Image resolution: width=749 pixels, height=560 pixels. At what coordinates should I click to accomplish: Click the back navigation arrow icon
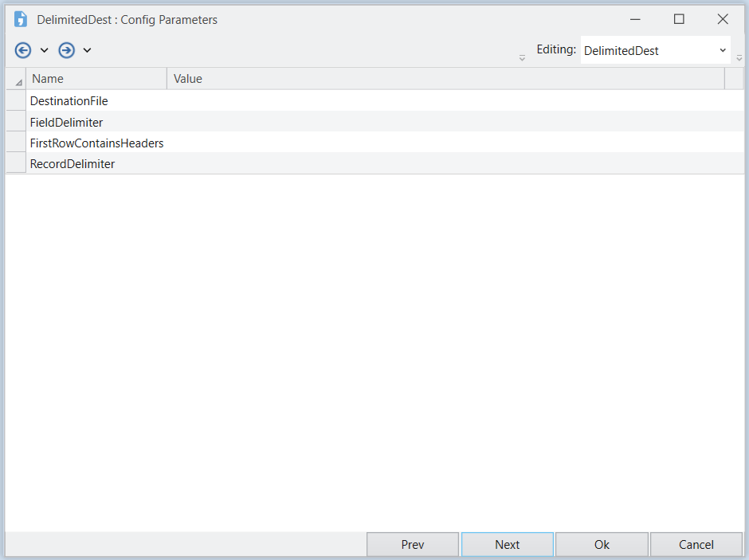click(x=23, y=50)
